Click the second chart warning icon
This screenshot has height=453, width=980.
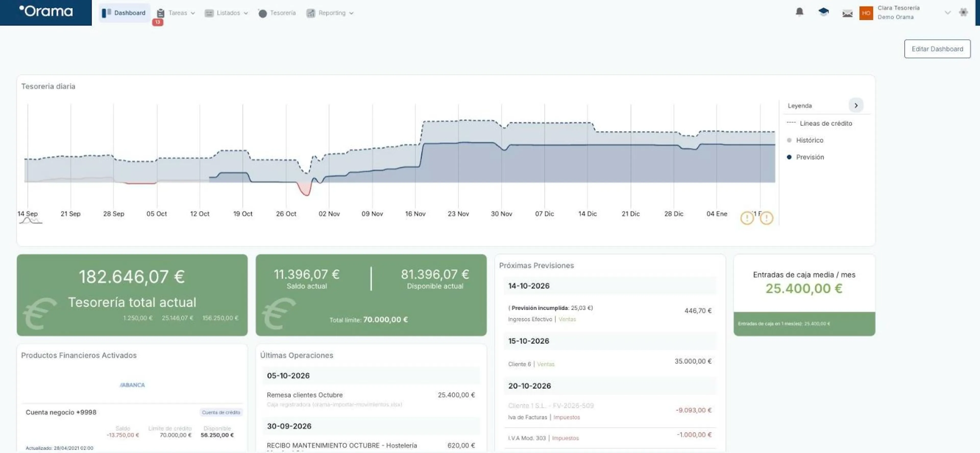(766, 218)
